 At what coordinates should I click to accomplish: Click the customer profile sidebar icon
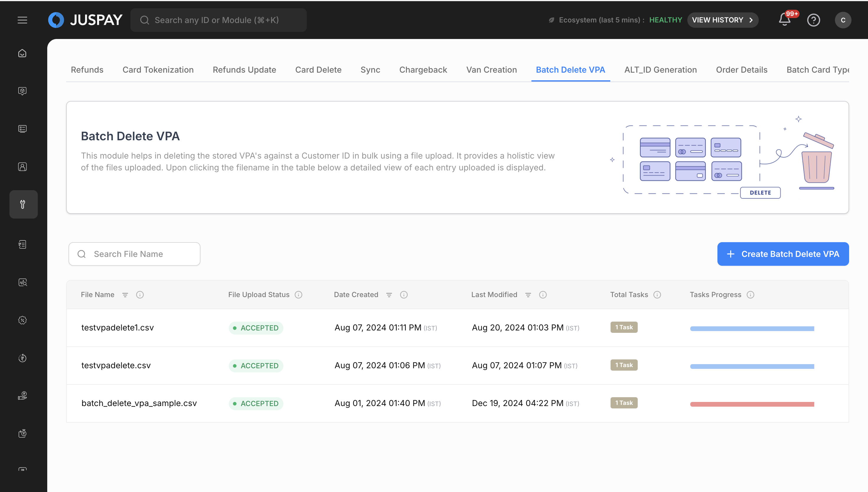[x=22, y=167]
